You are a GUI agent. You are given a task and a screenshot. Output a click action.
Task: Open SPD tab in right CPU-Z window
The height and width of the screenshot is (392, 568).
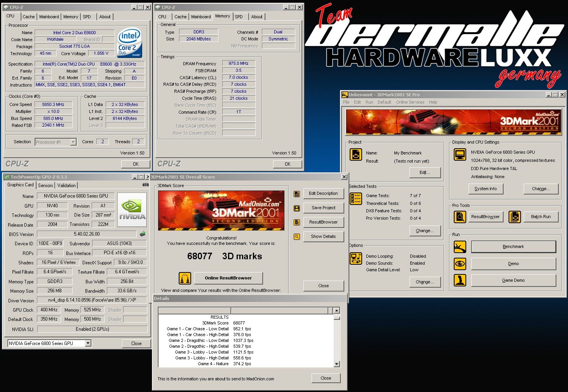239,17
